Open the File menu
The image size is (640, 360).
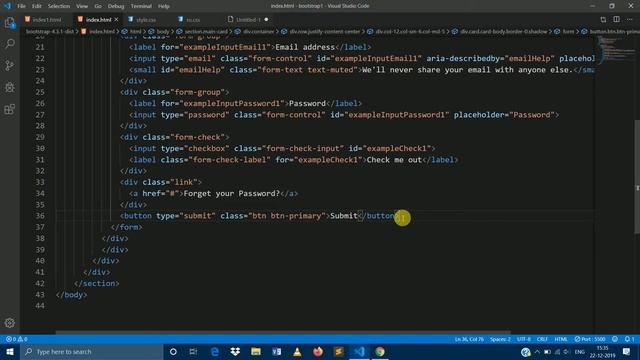pyautogui.click(x=21, y=6)
